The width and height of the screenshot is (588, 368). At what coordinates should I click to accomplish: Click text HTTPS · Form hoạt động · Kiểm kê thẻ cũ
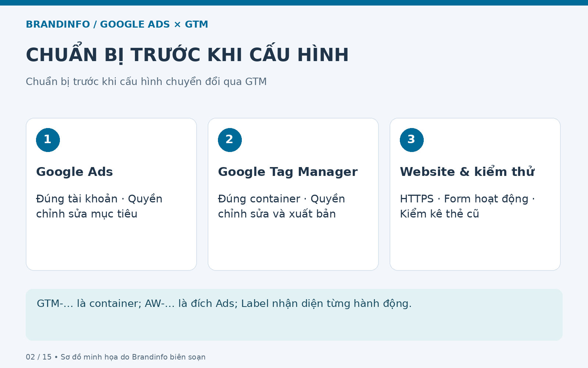click(467, 206)
